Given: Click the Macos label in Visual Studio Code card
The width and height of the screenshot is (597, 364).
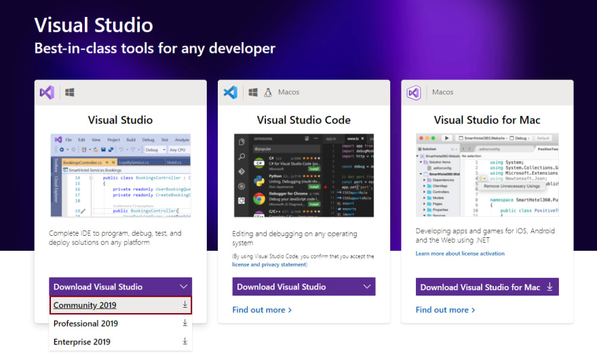Looking at the screenshot, I should [x=288, y=92].
